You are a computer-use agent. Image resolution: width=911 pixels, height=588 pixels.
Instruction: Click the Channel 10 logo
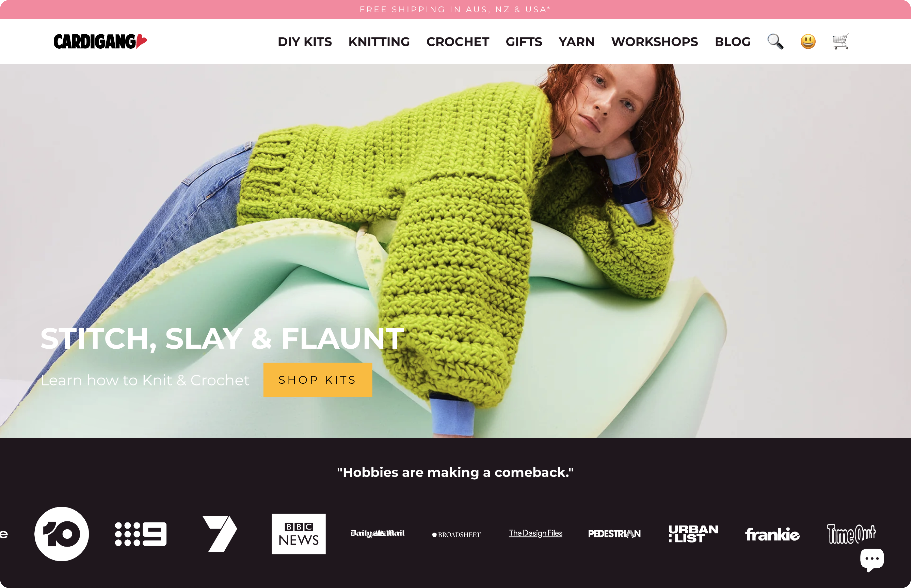pos(62,534)
